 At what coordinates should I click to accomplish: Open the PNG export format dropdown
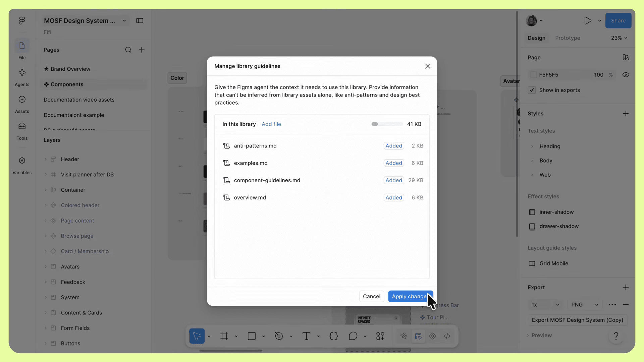click(x=585, y=305)
